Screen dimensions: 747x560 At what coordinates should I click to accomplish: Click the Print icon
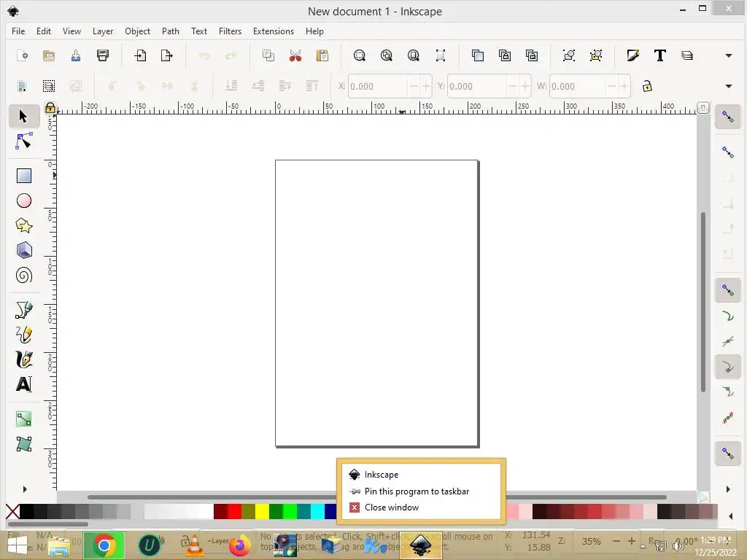click(102, 55)
